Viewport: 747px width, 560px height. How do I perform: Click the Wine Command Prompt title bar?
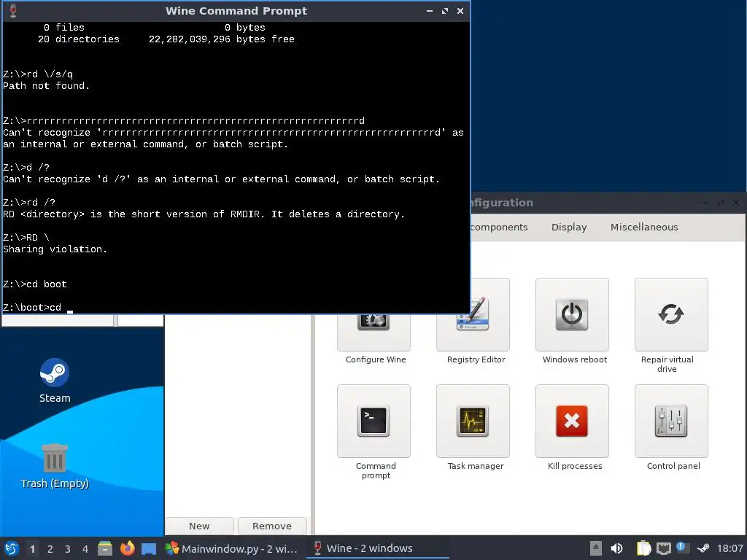(236, 10)
